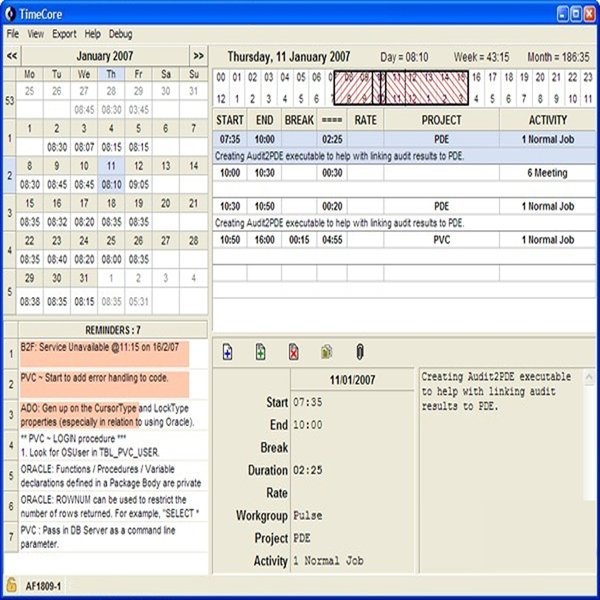Image resolution: width=600 pixels, height=600 pixels.
Task: Click the delete entry icon with red X
Action: [x=293, y=352]
